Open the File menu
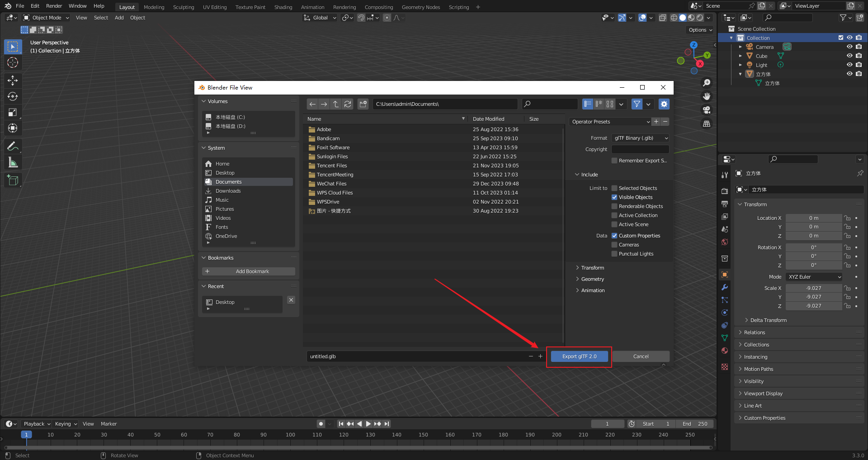Viewport: 868px width, 460px height. (20, 6)
